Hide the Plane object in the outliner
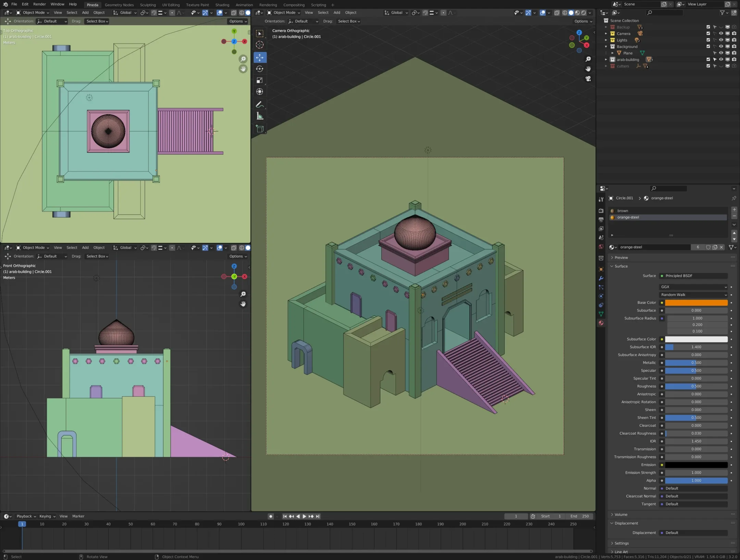 (x=721, y=53)
